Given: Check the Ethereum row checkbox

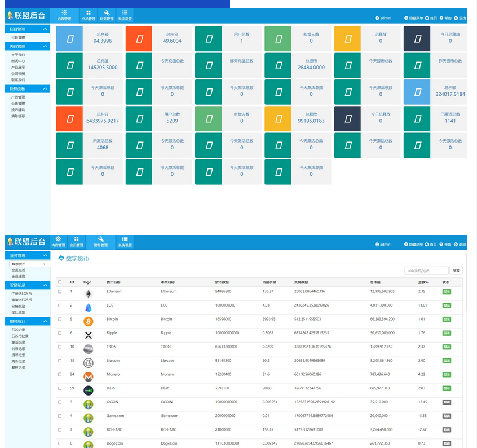Looking at the screenshot, I should (60, 291).
